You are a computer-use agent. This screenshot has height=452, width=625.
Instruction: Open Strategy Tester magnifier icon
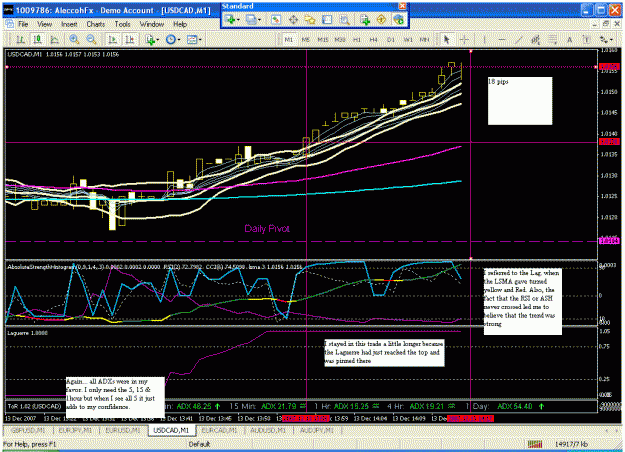[344, 19]
